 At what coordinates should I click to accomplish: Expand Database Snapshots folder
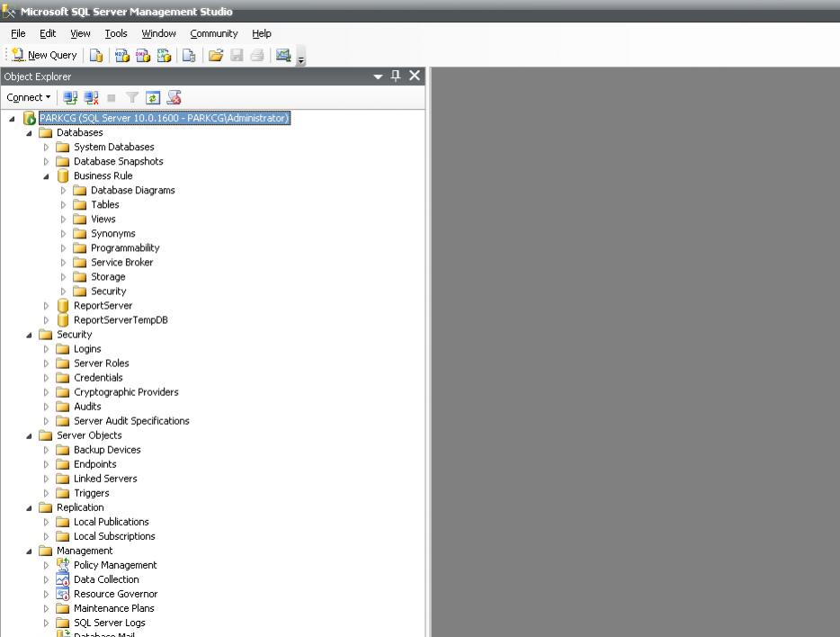[46, 161]
